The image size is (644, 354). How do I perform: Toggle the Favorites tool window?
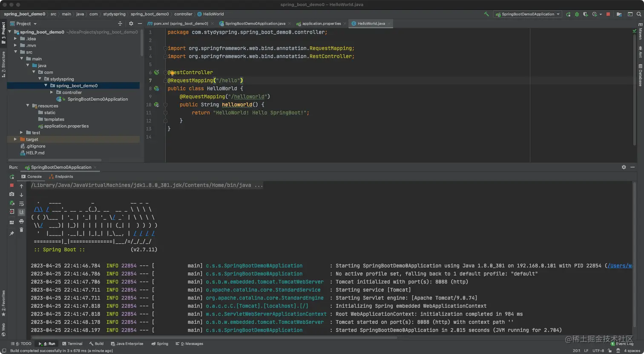3,303
